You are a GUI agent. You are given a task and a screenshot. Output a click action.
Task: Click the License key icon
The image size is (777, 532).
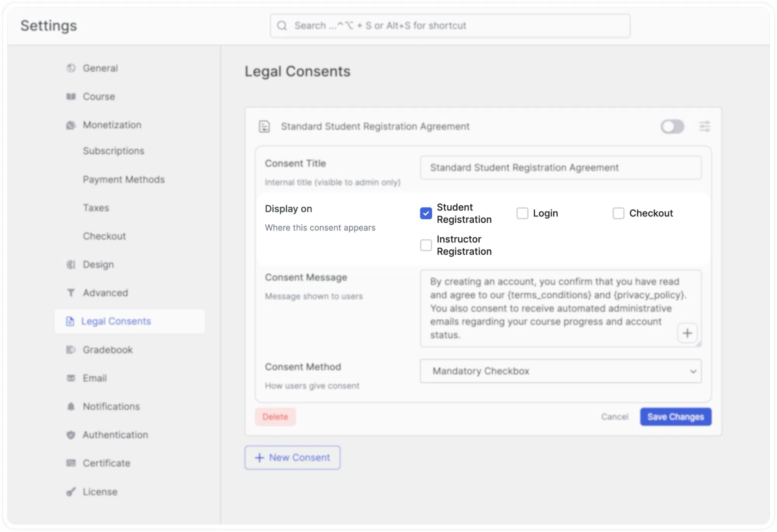click(x=71, y=492)
